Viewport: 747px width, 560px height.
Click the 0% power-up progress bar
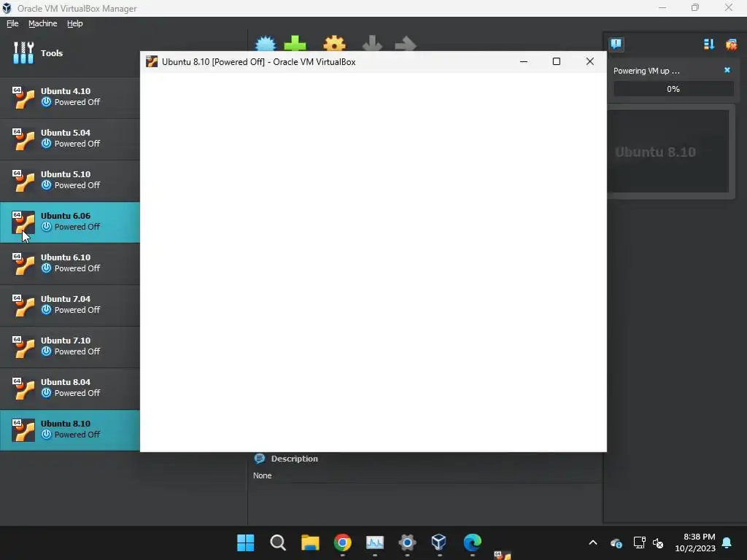(x=673, y=89)
